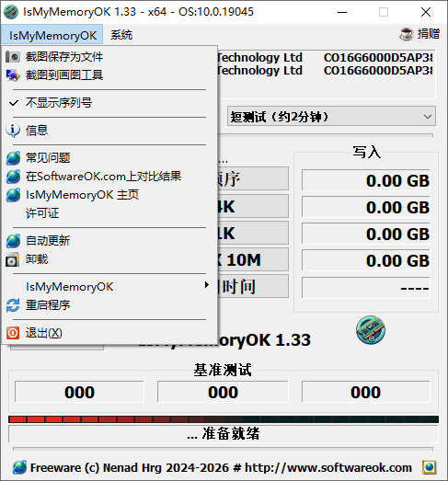Click the 写入 column heading
Screen dimensions: 448x481
(367, 152)
